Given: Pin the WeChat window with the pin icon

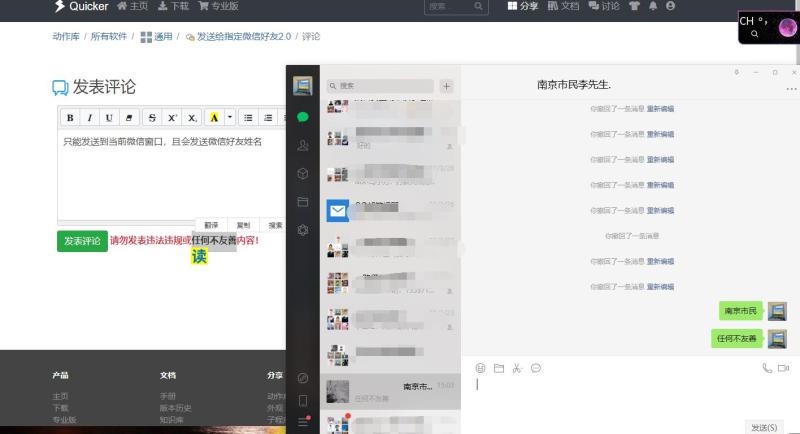Looking at the screenshot, I should (x=736, y=72).
